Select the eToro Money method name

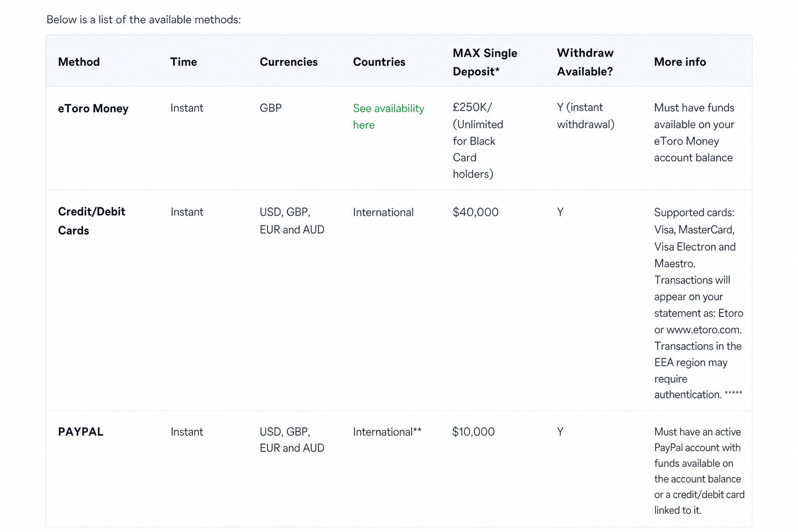pyautogui.click(x=93, y=109)
